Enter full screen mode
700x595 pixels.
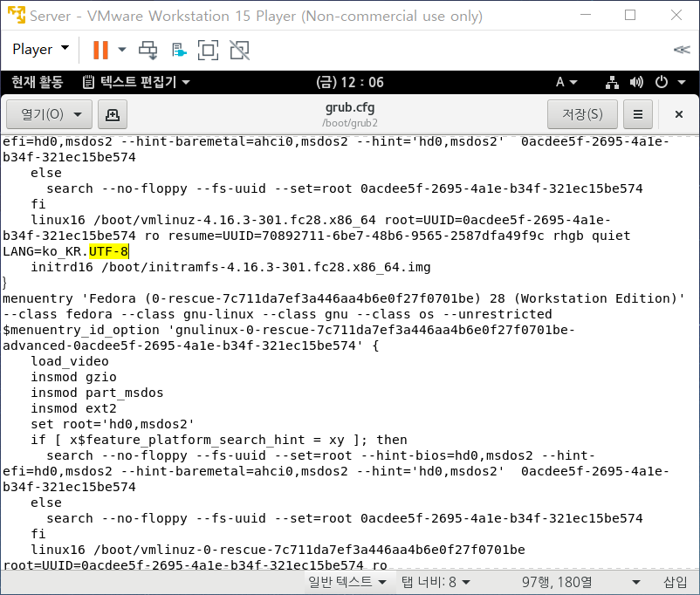pos(208,50)
